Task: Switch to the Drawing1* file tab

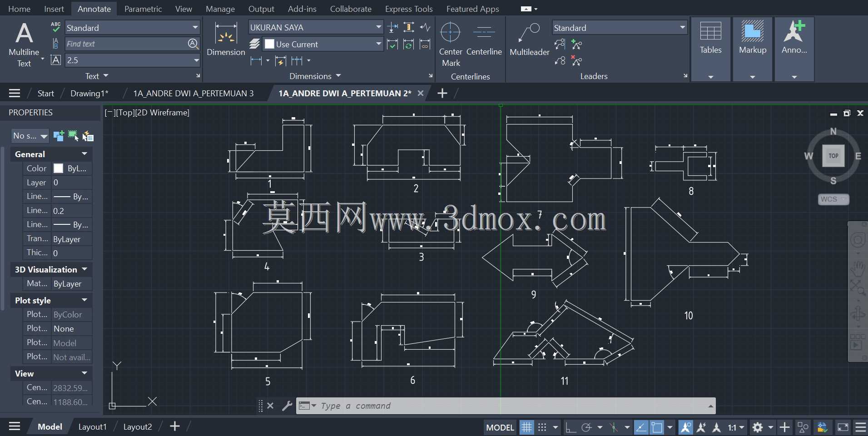Action: pos(89,93)
